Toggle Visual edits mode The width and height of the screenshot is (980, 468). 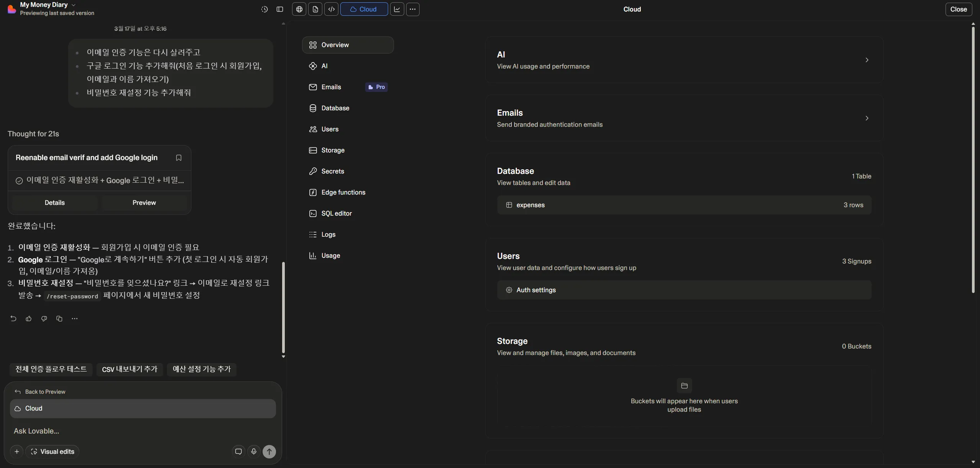click(x=52, y=452)
